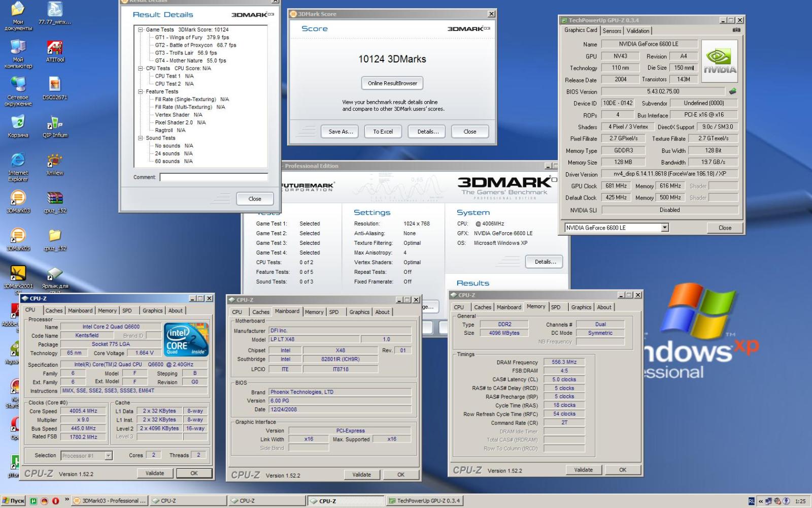
Task: Open Caches tab in CPU-Z processor window
Action: coord(54,310)
